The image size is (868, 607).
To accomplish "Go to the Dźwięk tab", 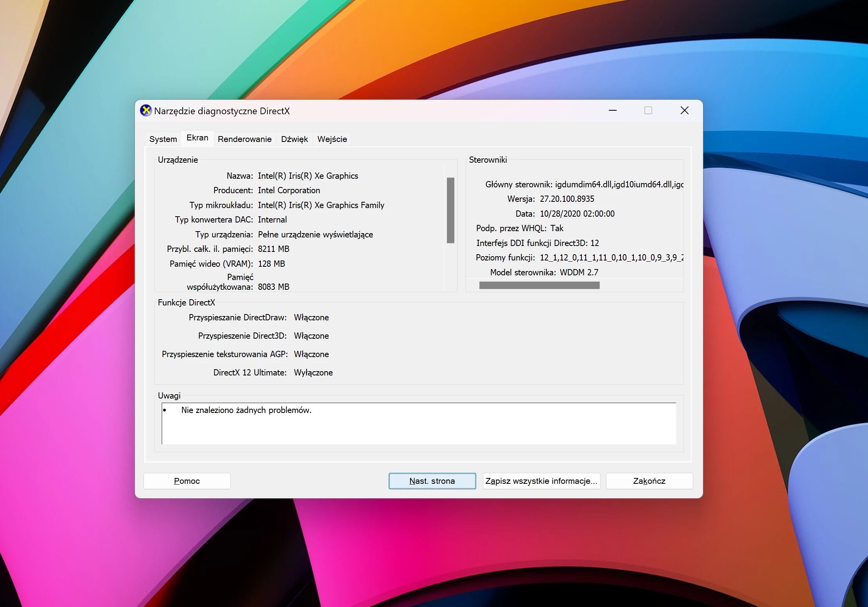I will 294,139.
